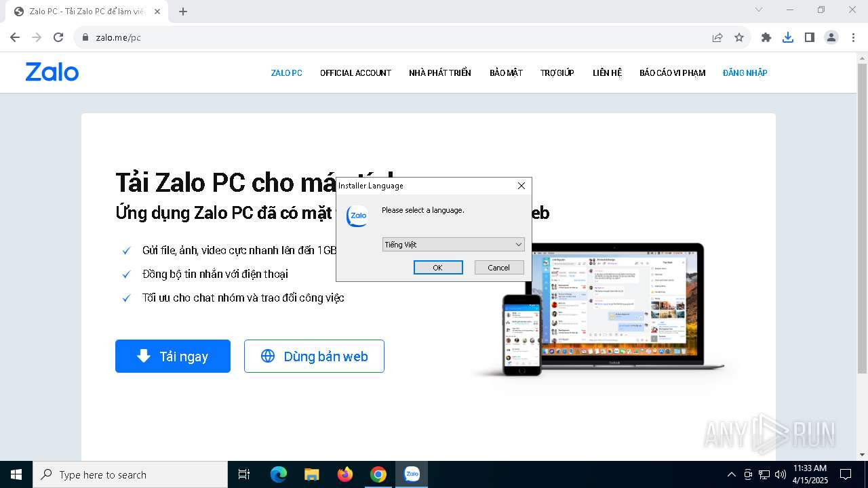Open OFFICIAL ACCOUNT menu item
This screenshot has width=868, height=488.
pyautogui.click(x=355, y=73)
